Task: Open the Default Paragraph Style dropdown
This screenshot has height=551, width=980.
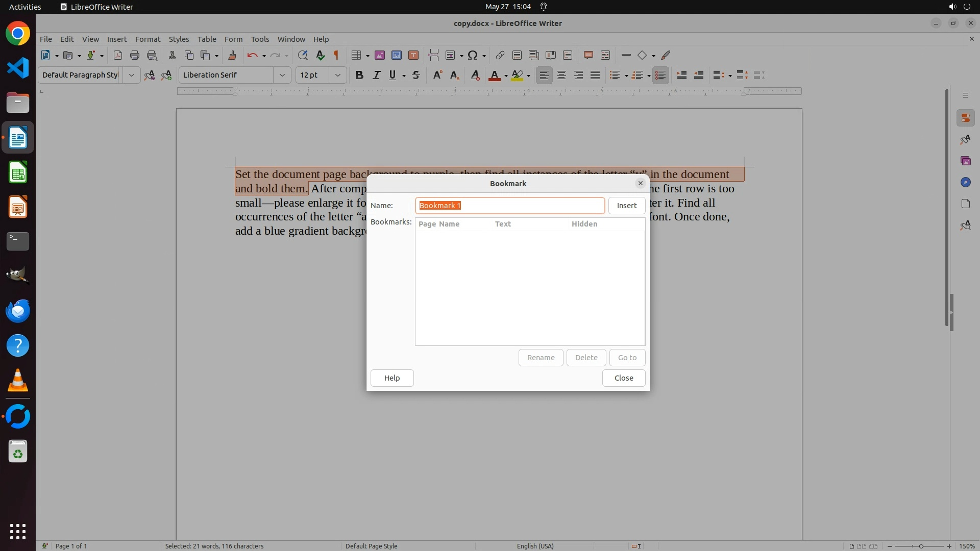Action: pos(131,75)
